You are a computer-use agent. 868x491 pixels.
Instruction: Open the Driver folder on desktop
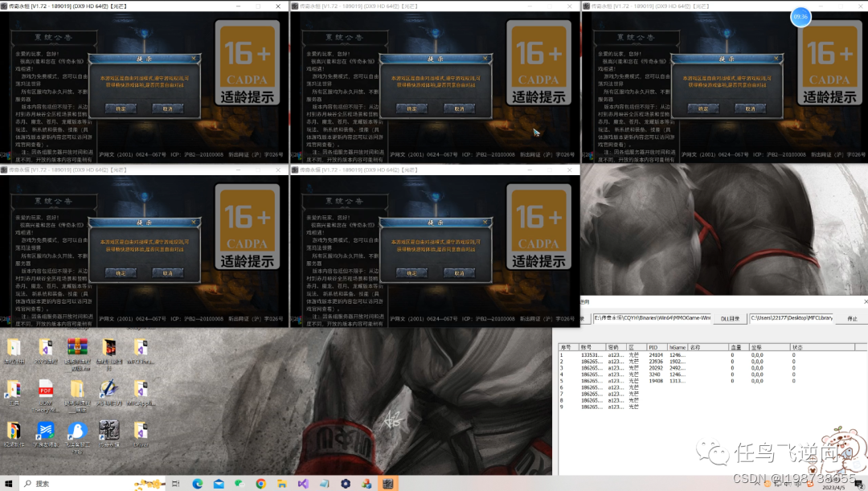pos(141,432)
